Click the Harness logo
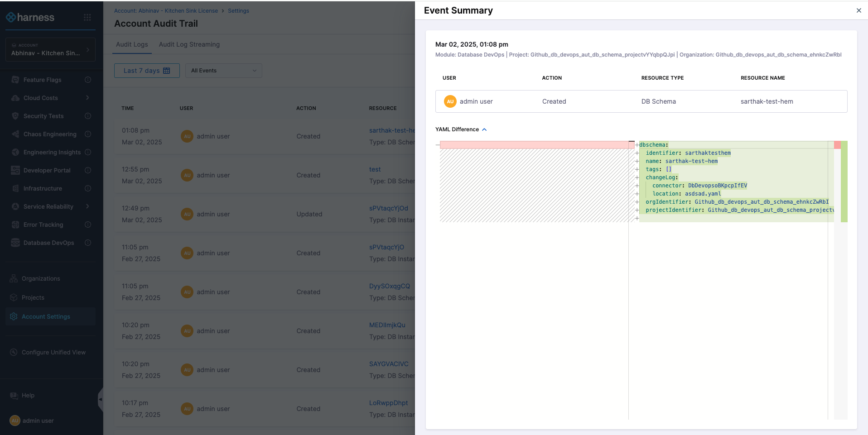 tap(30, 17)
